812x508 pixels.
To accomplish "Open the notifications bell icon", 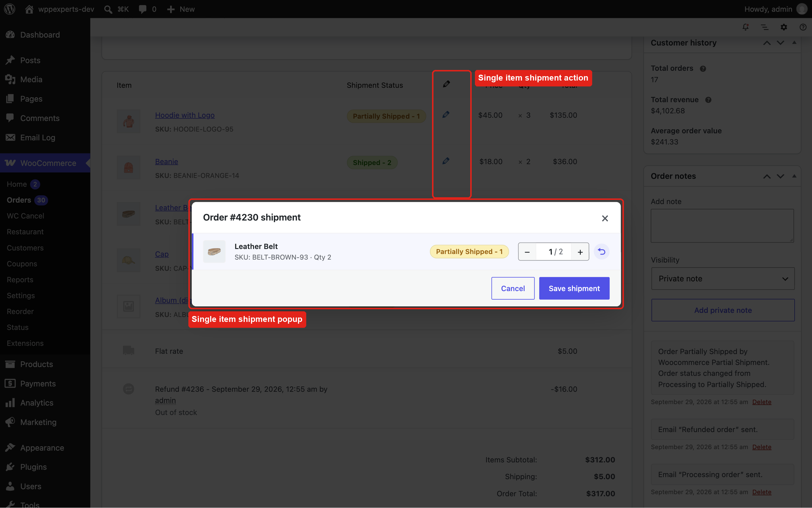I will pos(746,27).
